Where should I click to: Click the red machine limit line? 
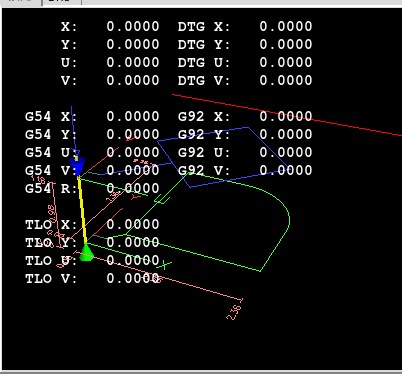click(287, 115)
